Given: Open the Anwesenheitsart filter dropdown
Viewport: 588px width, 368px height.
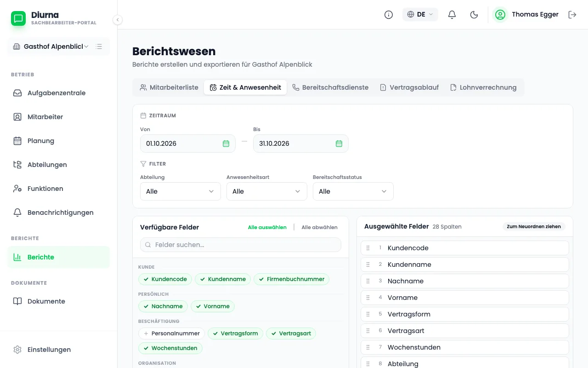Looking at the screenshot, I should (x=267, y=191).
